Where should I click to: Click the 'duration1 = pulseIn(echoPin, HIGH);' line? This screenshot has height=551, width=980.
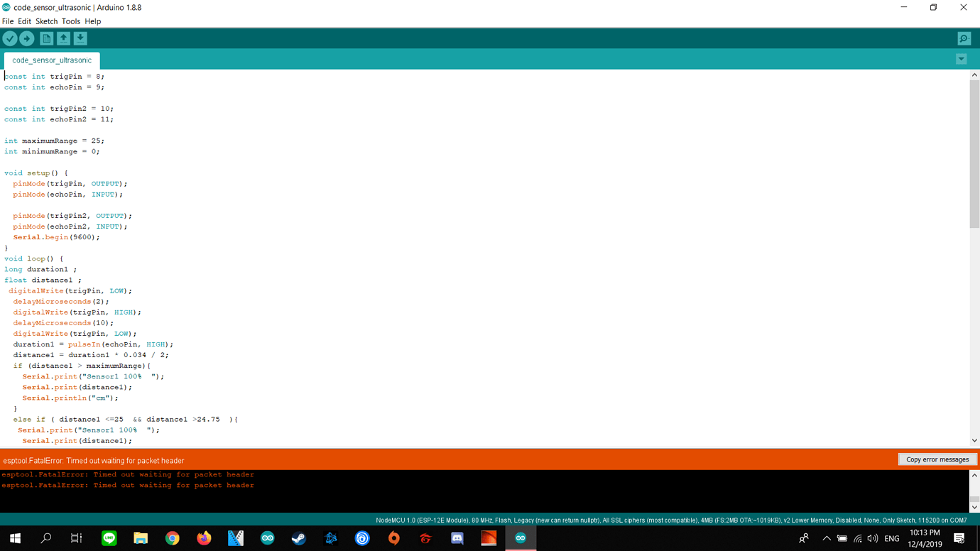pyautogui.click(x=93, y=344)
